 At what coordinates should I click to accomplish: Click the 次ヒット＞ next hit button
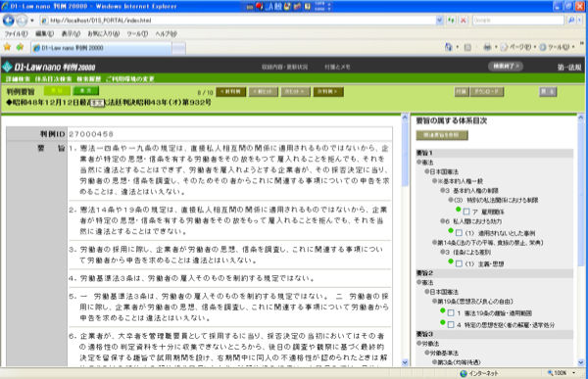point(296,92)
